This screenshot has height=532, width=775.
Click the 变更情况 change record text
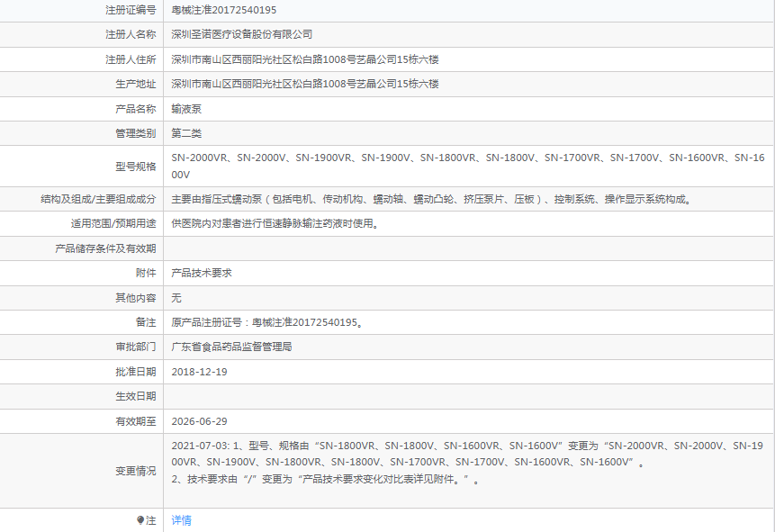(467, 463)
